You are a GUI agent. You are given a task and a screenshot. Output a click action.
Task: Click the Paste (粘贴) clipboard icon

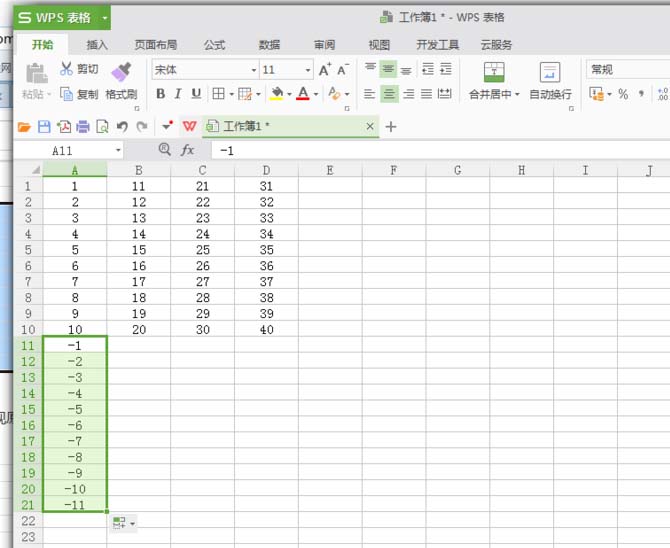click(x=37, y=73)
